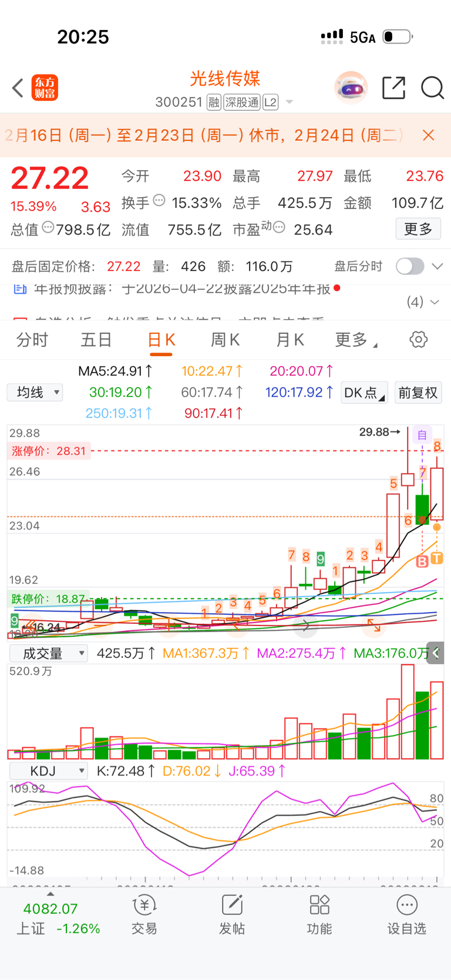Screen dimensions: 451x980
Task: Open the 更多 chart period menu
Action: point(356,340)
